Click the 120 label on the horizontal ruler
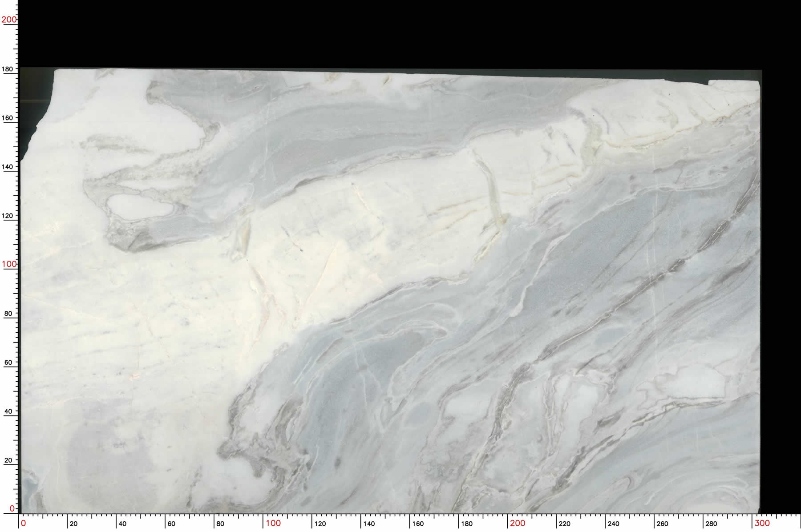Image resolution: width=801 pixels, height=532 pixels. (x=320, y=524)
